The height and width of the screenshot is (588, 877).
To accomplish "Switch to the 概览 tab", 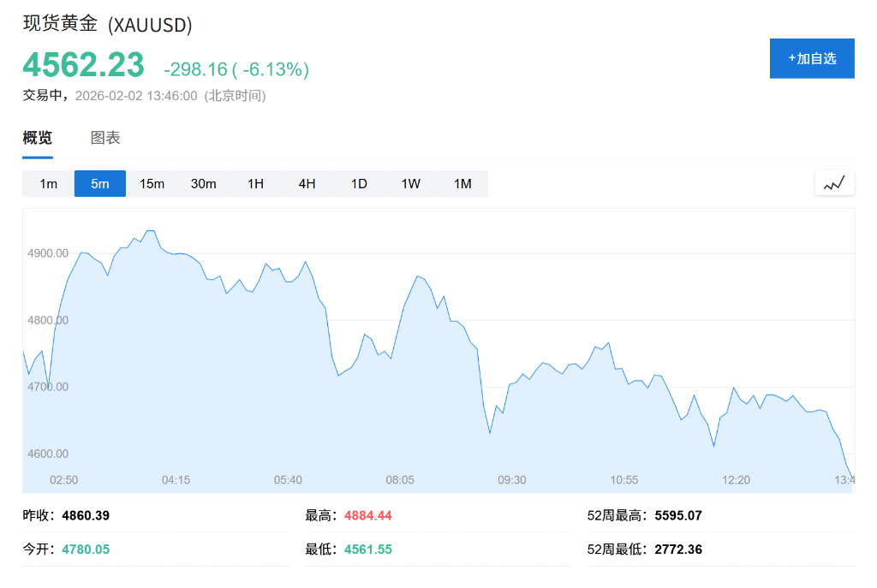I will pyautogui.click(x=36, y=138).
